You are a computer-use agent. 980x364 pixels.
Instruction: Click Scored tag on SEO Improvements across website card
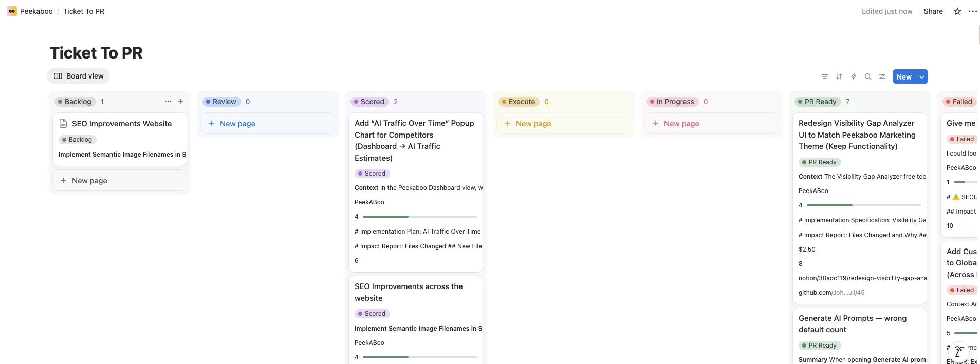click(372, 314)
